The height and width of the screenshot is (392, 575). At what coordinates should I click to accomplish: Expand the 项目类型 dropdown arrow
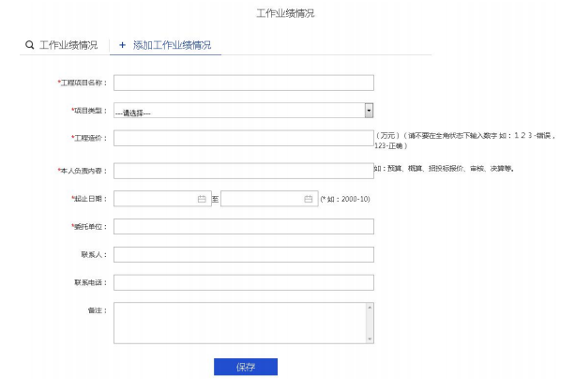pyautogui.click(x=369, y=110)
